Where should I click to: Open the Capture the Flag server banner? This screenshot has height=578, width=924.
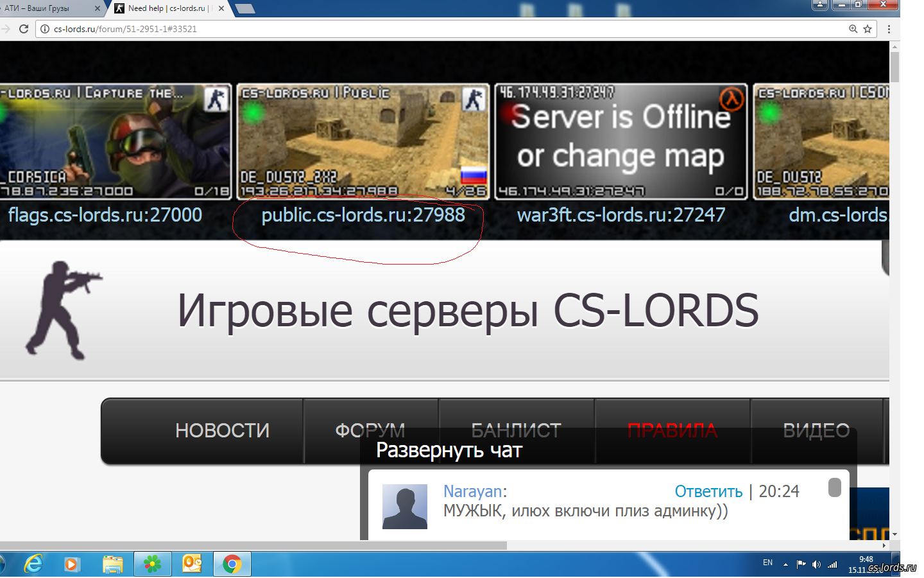point(116,141)
